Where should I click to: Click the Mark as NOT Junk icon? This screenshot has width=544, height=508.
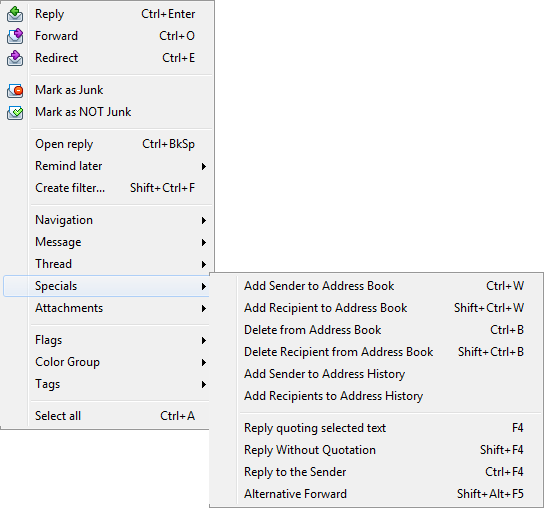tap(15, 112)
